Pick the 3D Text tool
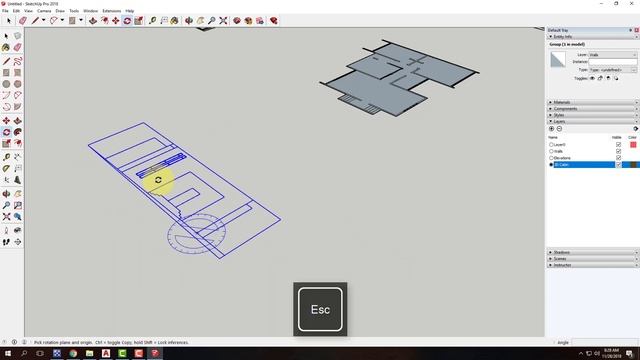This screenshot has width=640, height=360. (18, 180)
